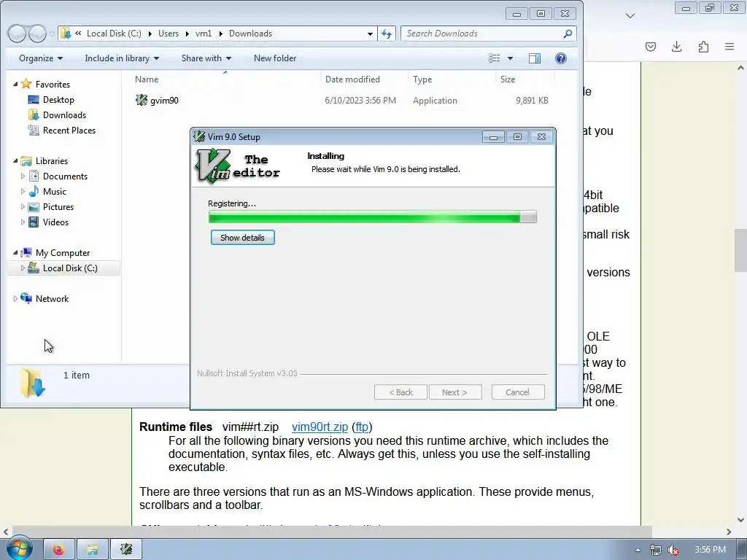Click the search magnifier icon
This screenshot has width=747, height=560.
[x=568, y=34]
